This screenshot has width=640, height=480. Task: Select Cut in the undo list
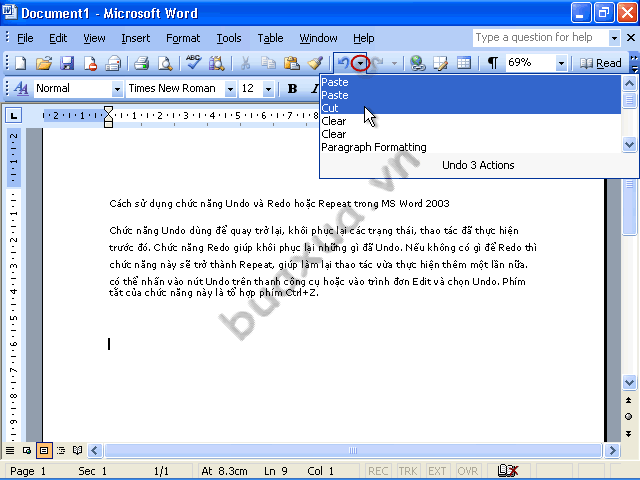click(x=471, y=108)
